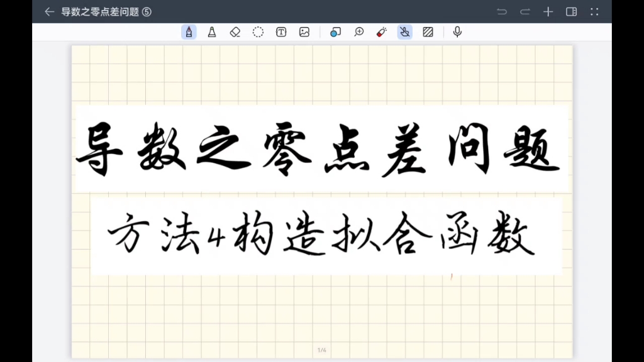Select the Highlighter tool
The height and width of the screenshot is (362, 644).
pos(212,31)
